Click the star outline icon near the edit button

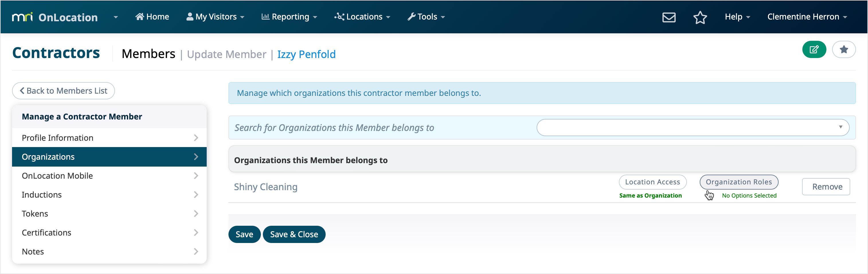[x=844, y=49]
